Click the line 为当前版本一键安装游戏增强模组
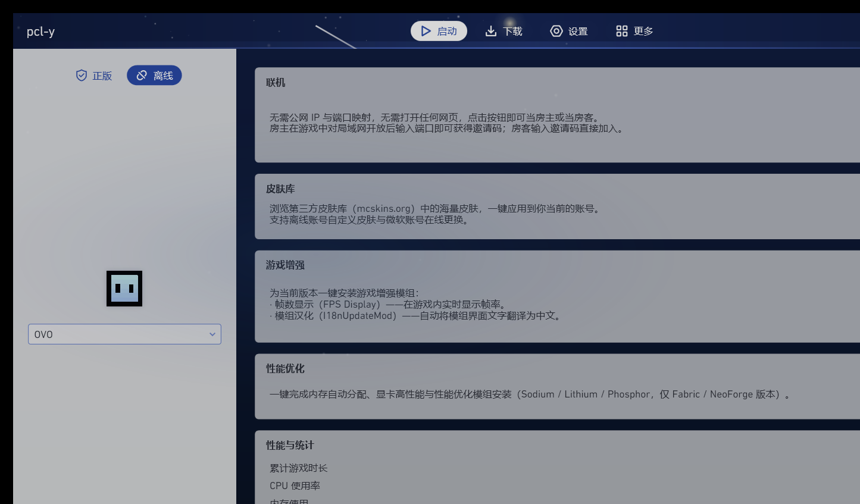 click(345, 293)
